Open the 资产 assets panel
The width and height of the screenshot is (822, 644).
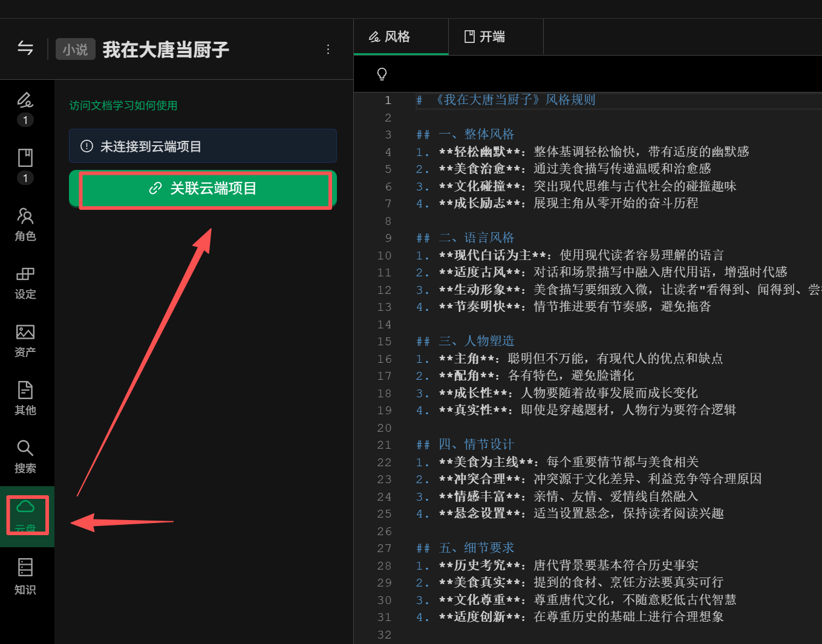pos(25,340)
